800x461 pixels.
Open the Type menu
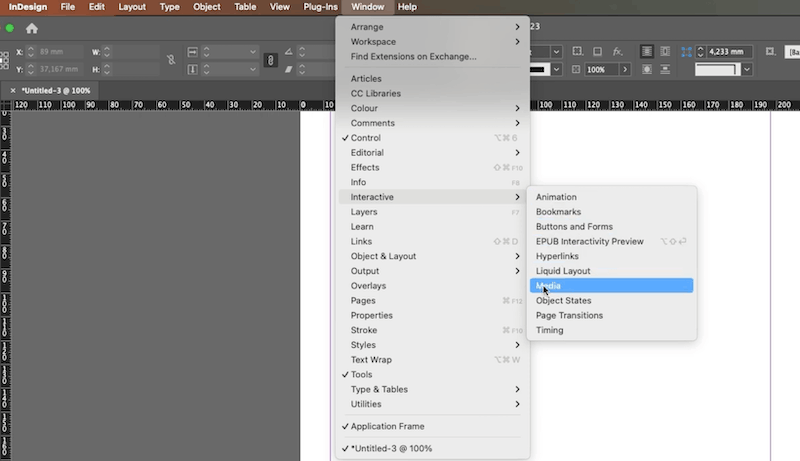tap(169, 7)
